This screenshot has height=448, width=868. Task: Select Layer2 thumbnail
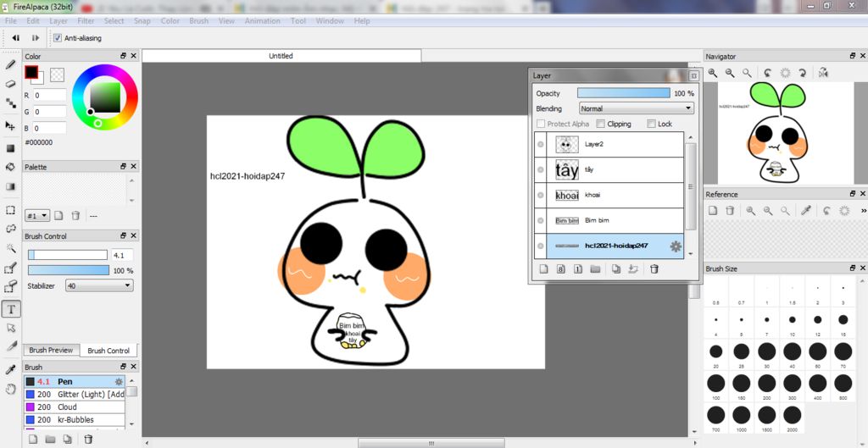pos(567,145)
